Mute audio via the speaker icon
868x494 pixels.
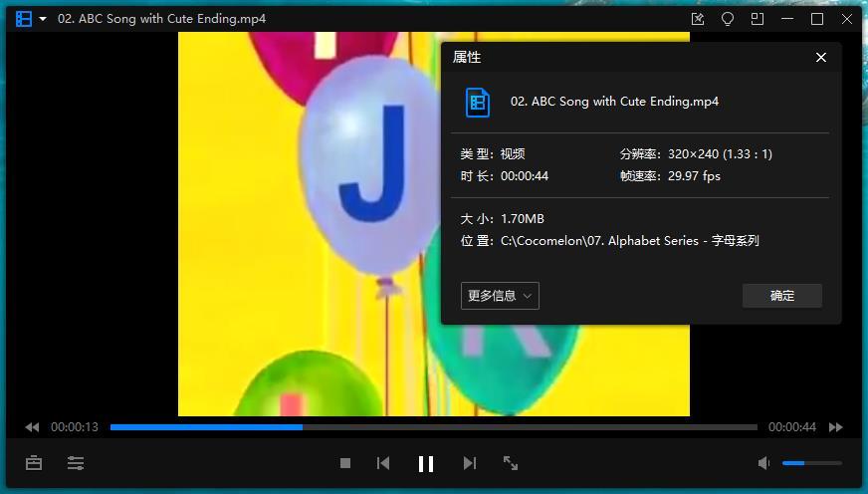click(763, 463)
